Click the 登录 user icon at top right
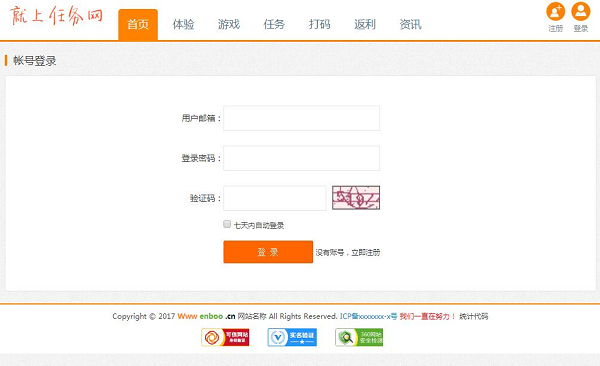This screenshot has height=366, width=600. point(580,12)
